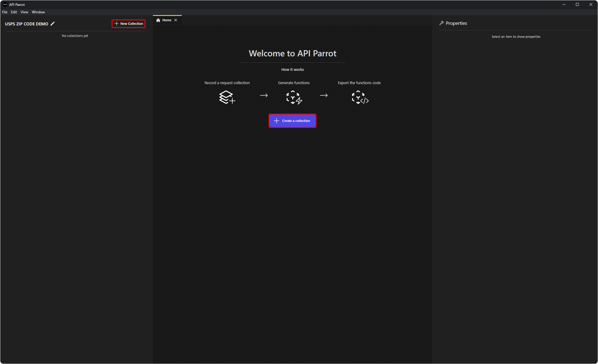
Task: Click the export functions code icon
Action: pos(360,97)
